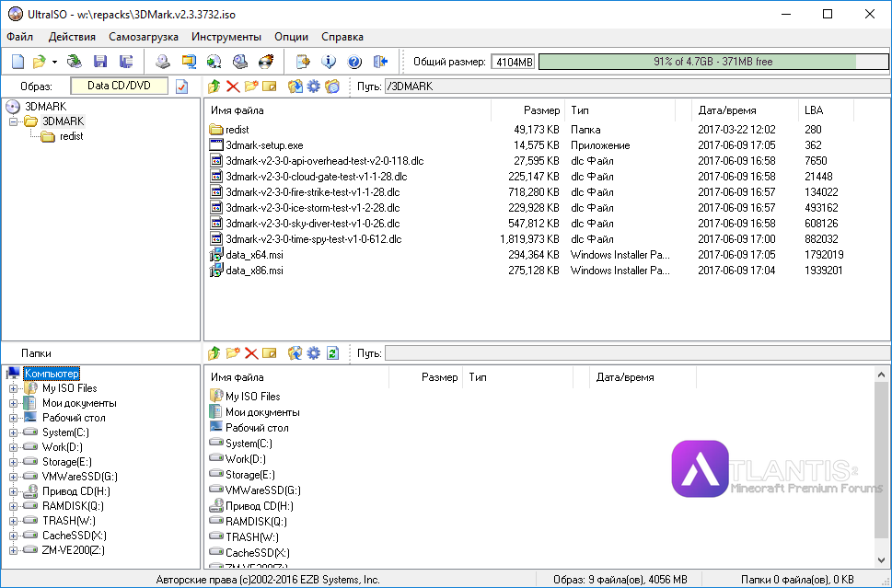Expand Мои документы in the folders tree
This screenshot has height=588, width=892.
pos(13,403)
